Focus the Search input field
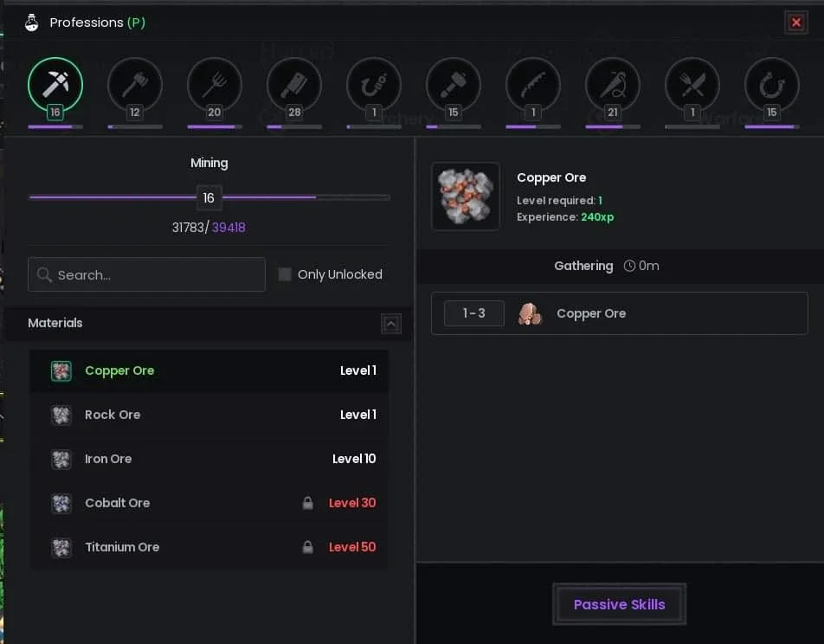Image resolution: width=824 pixels, height=644 pixels. (146, 274)
